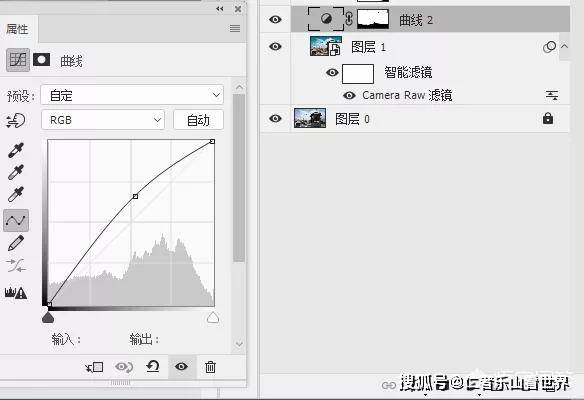The height and width of the screenshot is (400, 584).
Task: Click Properties scrollbar down arrow
Action: point(239,344)
